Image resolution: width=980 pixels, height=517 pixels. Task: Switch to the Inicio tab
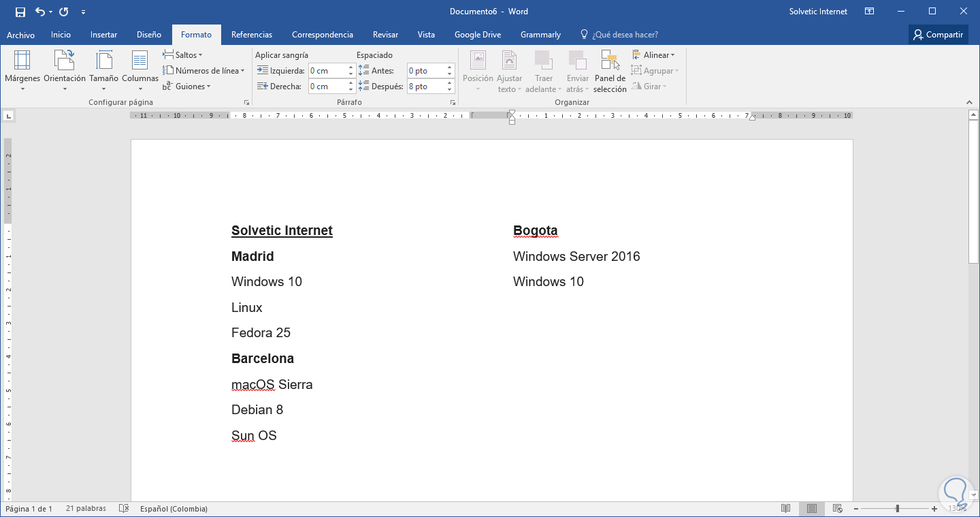pyautogui.click(x=61, y=35)
